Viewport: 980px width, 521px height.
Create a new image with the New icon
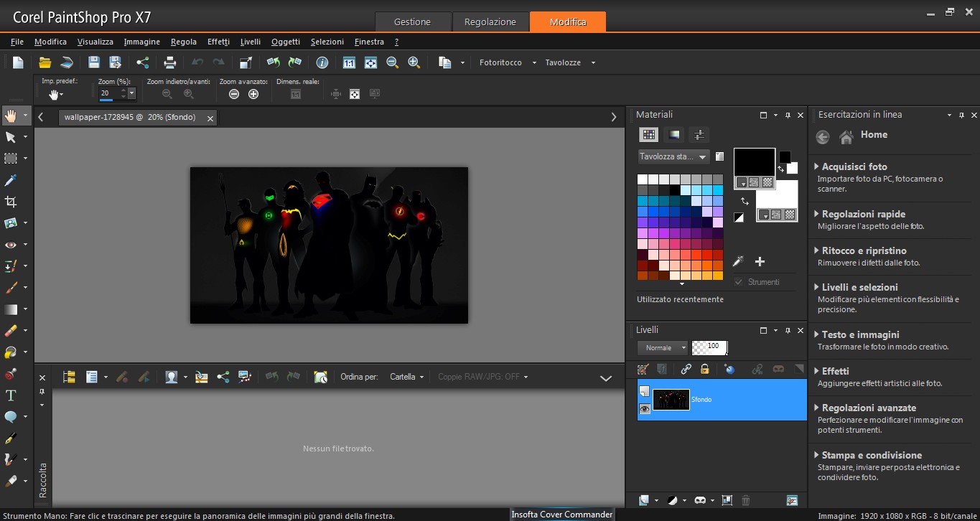(x=18, y=62)
